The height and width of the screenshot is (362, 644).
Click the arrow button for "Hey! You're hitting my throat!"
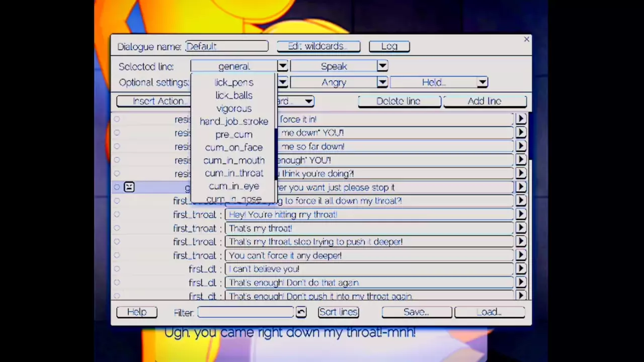click(x=521, y=214)
